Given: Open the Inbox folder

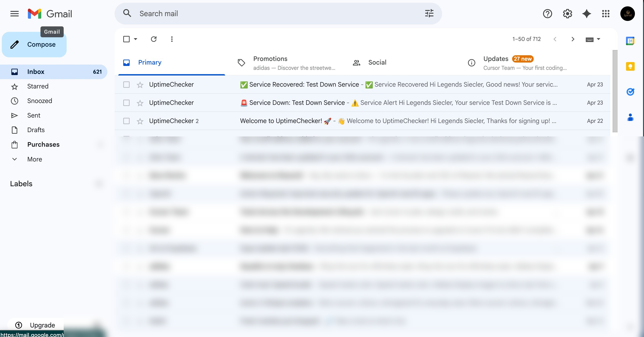Looking at the screenshot, I should [x=53, y=72].
